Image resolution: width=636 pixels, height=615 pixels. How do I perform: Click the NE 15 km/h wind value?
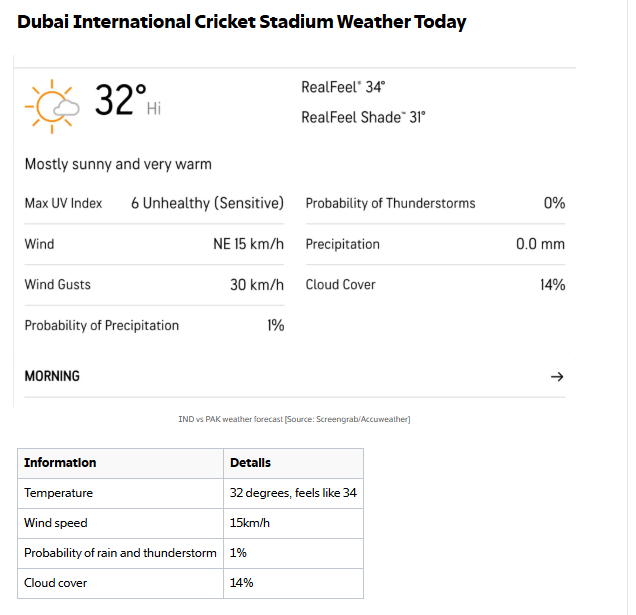click(248, 244)
